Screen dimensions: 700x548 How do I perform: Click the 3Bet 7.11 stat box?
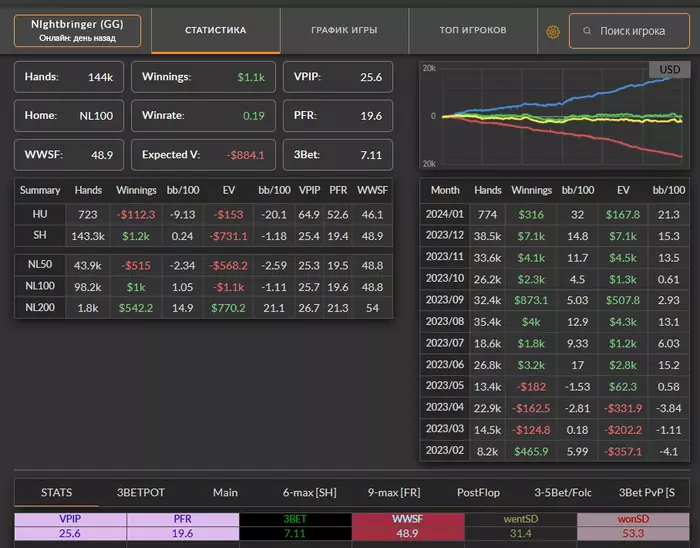tap(338, 155)
